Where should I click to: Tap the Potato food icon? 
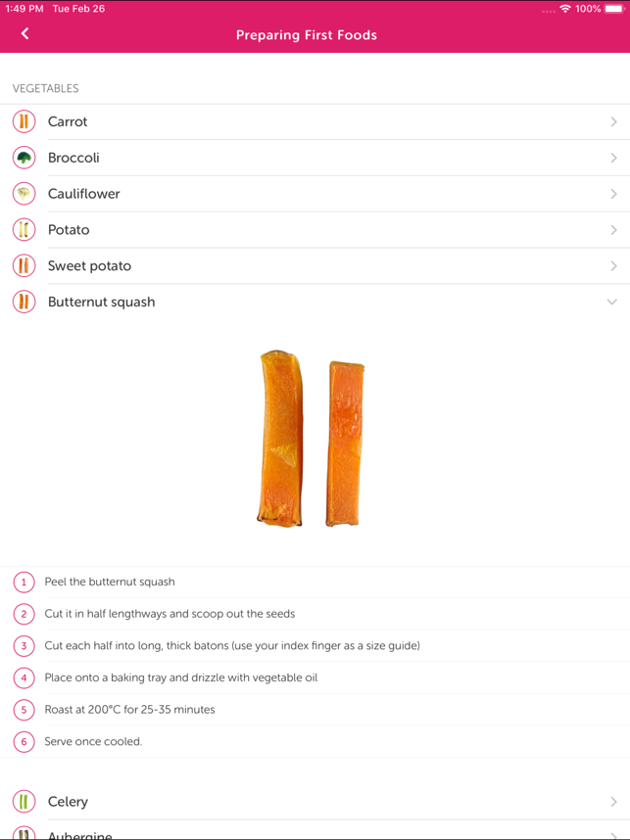coord(24,230)
